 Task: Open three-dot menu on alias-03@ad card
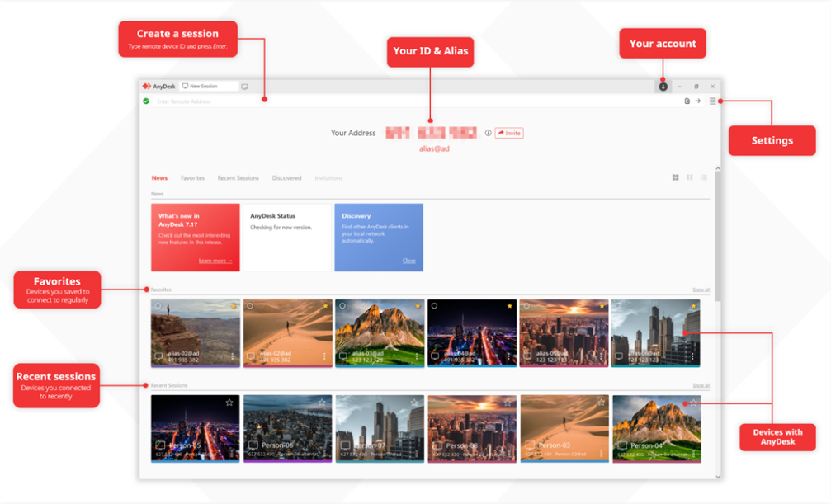(417, 356)
